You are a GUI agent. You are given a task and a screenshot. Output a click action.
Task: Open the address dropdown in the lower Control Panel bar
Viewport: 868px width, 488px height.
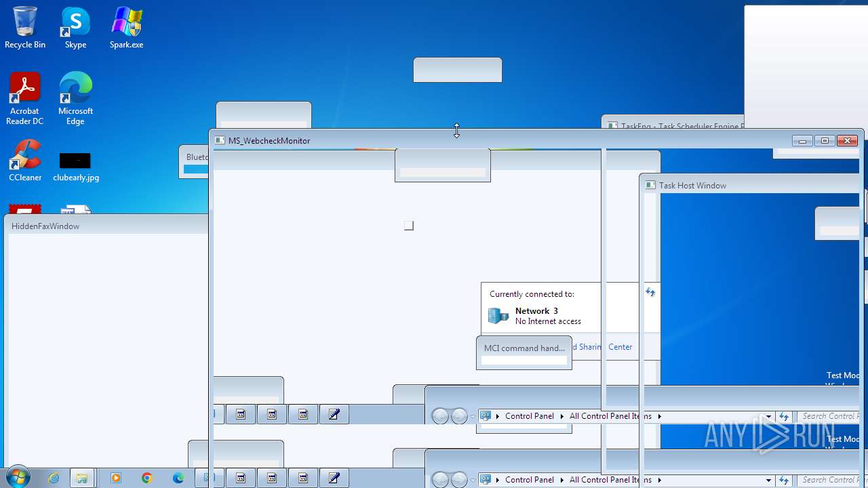pyautogui.click(x=768, y=480)
